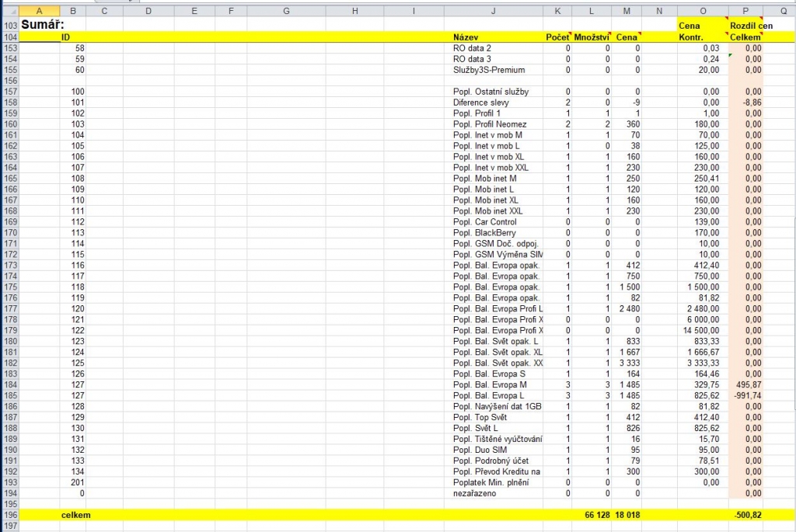Click row header 195
The width and height of the screenshot is (796, 532).
coord(9,504)
